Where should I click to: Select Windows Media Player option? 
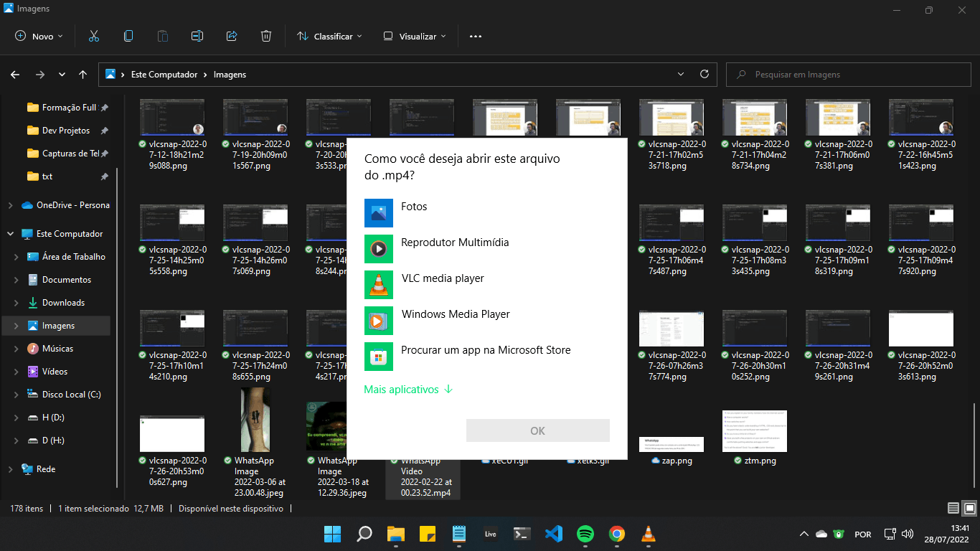click(455, 314)
